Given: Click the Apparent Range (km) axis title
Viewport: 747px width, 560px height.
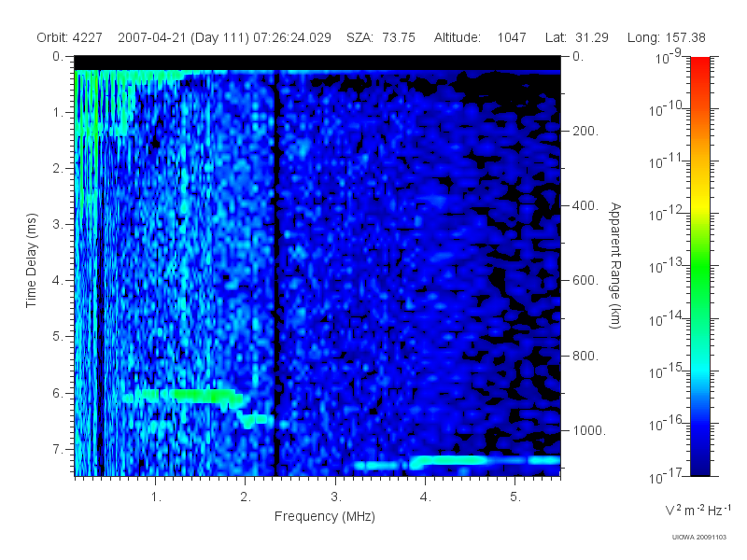Looking at the screenshot, I should point(615,265).
